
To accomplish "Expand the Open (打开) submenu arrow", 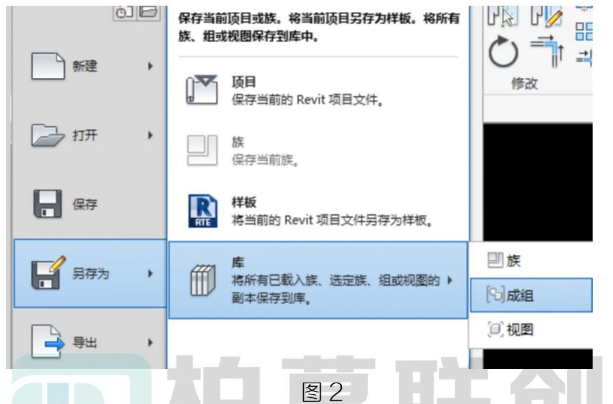I will 150,135.
